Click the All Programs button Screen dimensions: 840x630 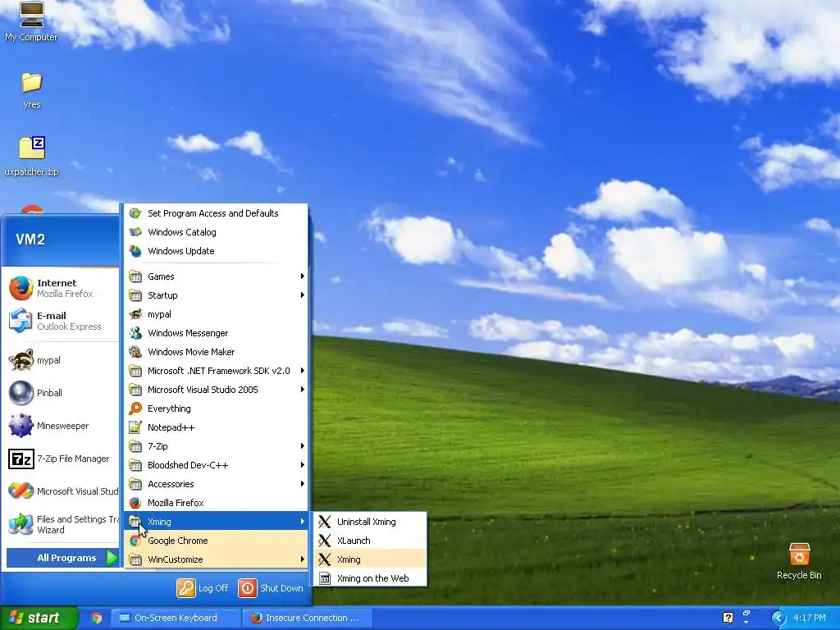tap(62, 558)
